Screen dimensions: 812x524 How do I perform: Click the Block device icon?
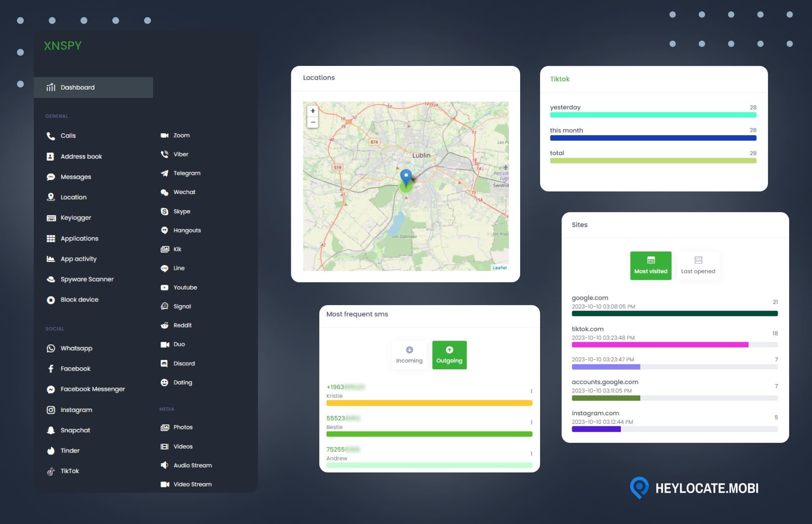[51, 300]
